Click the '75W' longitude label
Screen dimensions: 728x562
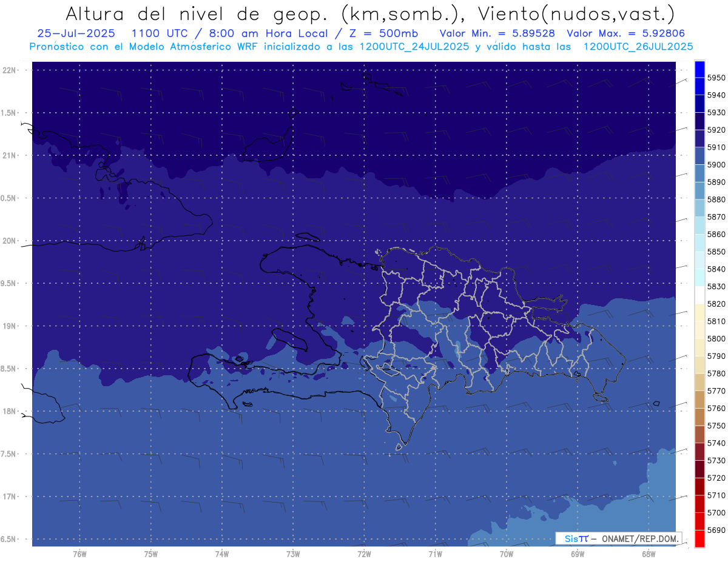coord(151,554)
